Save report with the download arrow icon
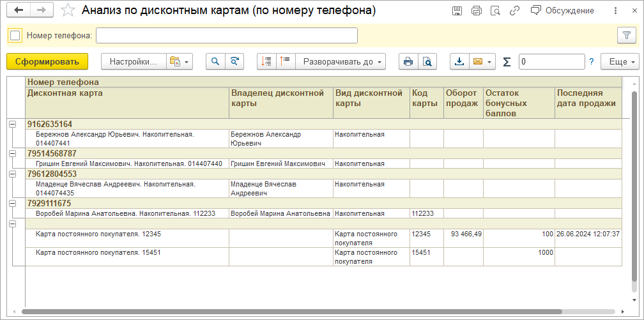The width and height of the screenshot is (644, 320). (x=459, y=61)
